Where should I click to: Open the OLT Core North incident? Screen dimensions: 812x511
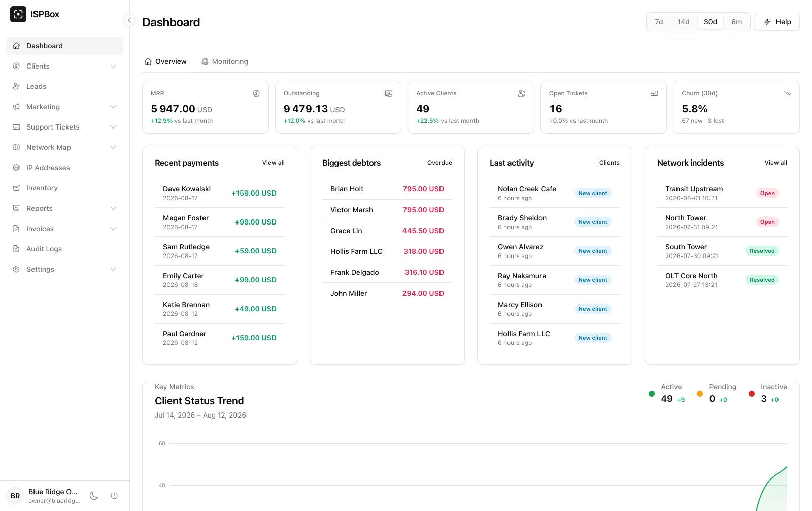pyautogui.click(x=722, y=280)
